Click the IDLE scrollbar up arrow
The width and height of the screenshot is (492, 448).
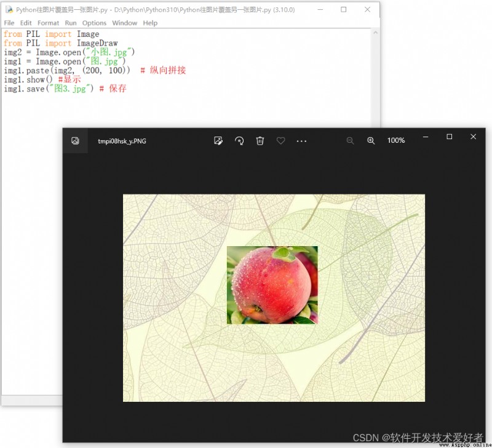pyautogui.click(x=375, y=33)
